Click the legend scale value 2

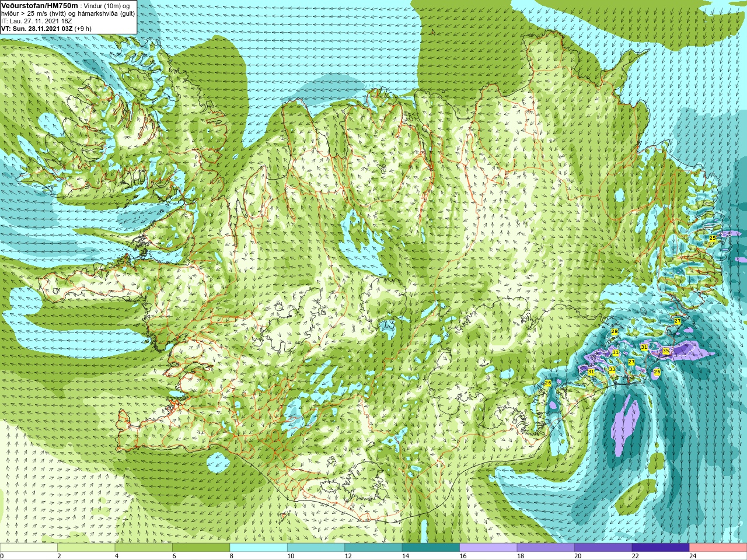[59, 556]
